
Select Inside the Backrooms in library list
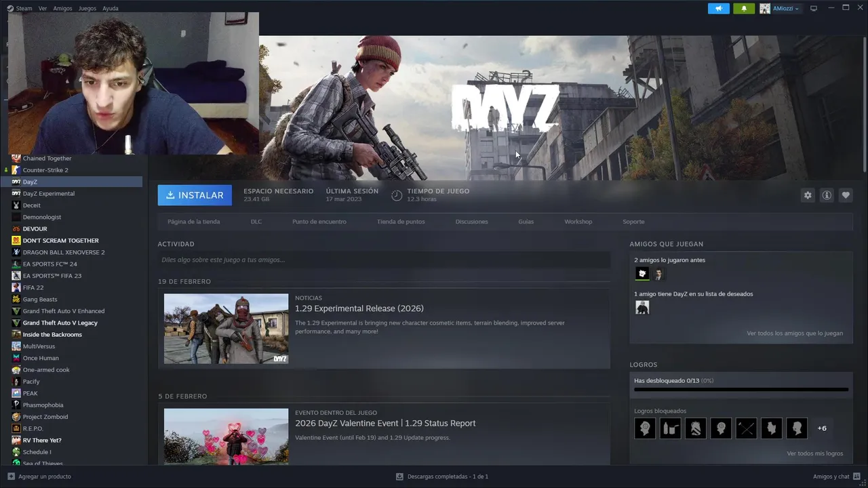click(x=52, y=335)
